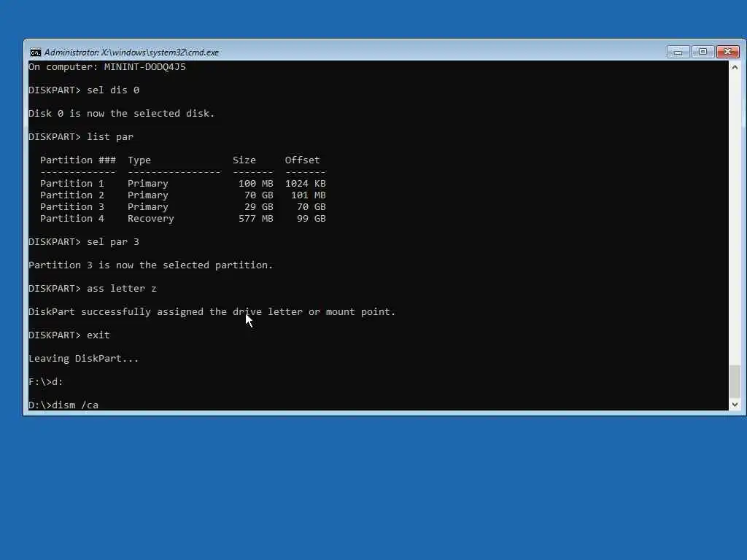747x560 pixels.
Task: Click the 'Recovery' type of Partition 4
Action: point(150,219)
